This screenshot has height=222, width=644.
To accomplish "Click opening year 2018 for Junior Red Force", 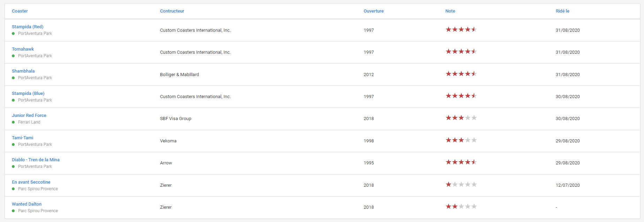I will click(x=369, y=119).
